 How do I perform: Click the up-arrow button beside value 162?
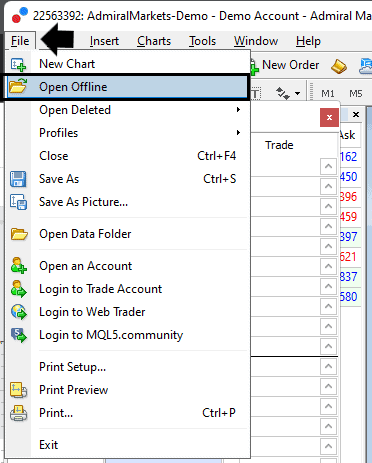(328, 166)
